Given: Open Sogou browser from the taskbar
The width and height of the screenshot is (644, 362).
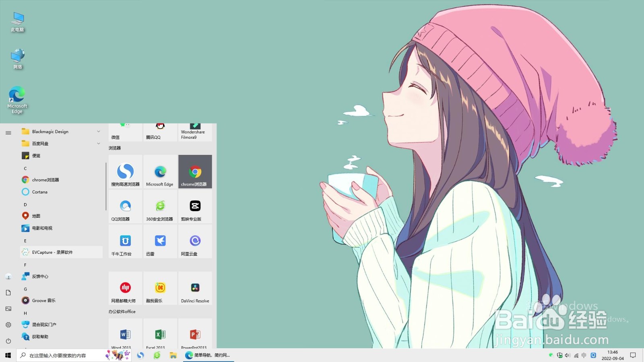Looking at the screenshot, I should [x=140, y=355].
